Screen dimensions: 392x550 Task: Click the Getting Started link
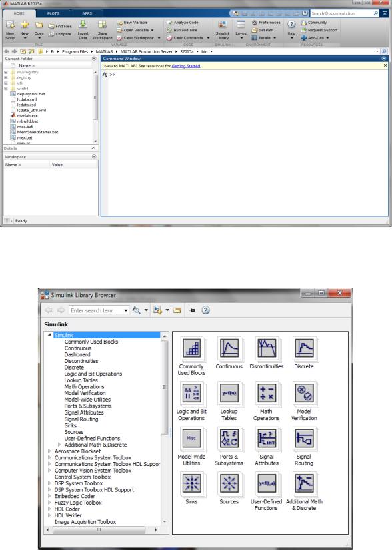[x=185, y=66]
